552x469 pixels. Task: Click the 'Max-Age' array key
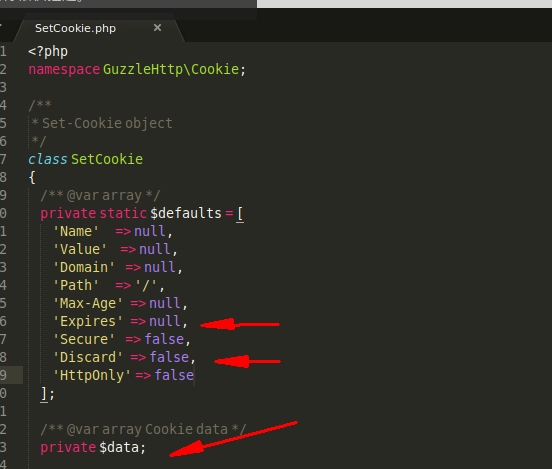(x=88, y=303)
